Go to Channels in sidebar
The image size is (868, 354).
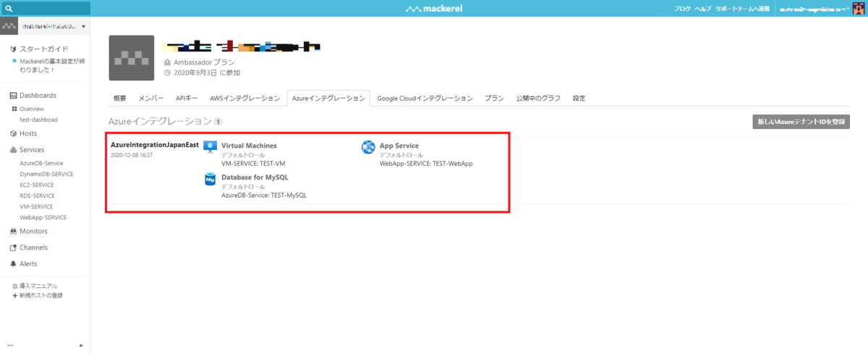[33, 248]
